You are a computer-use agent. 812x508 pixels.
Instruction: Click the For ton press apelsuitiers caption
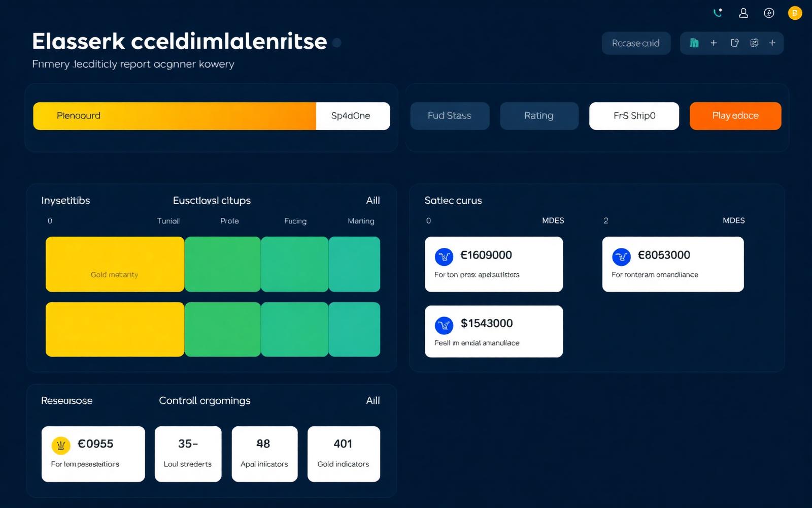pyautogui.click(x=477, y=275)
